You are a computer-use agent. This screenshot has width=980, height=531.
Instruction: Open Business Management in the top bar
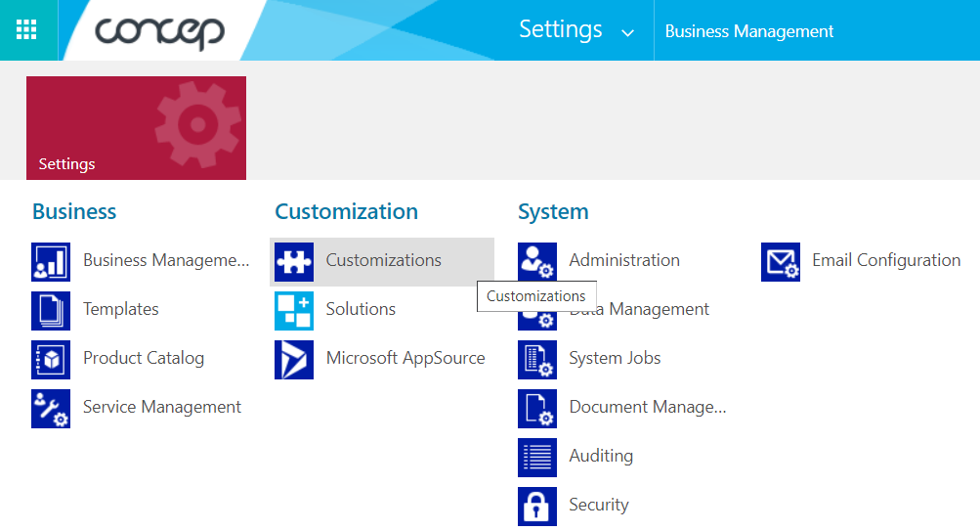[x=748, y=31]
